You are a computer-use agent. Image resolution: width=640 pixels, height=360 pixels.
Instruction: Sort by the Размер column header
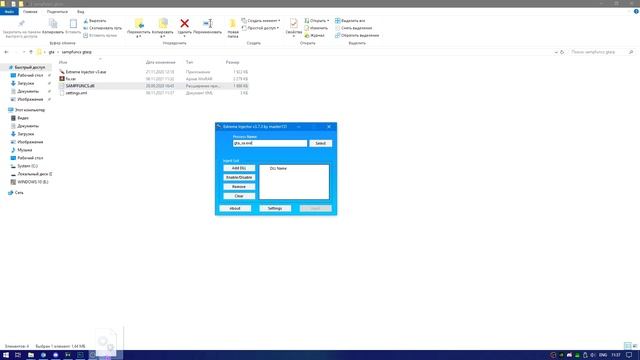pos(232,62)
